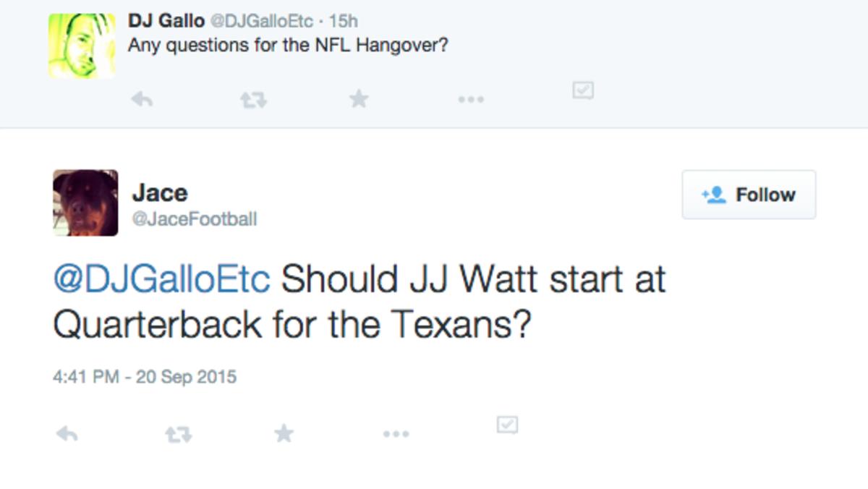Viewport: 868px width, 489px height.
Task: Toggle the checkbox on Jace's tweet
Action: pyautogui.click(x=509, y=426)
